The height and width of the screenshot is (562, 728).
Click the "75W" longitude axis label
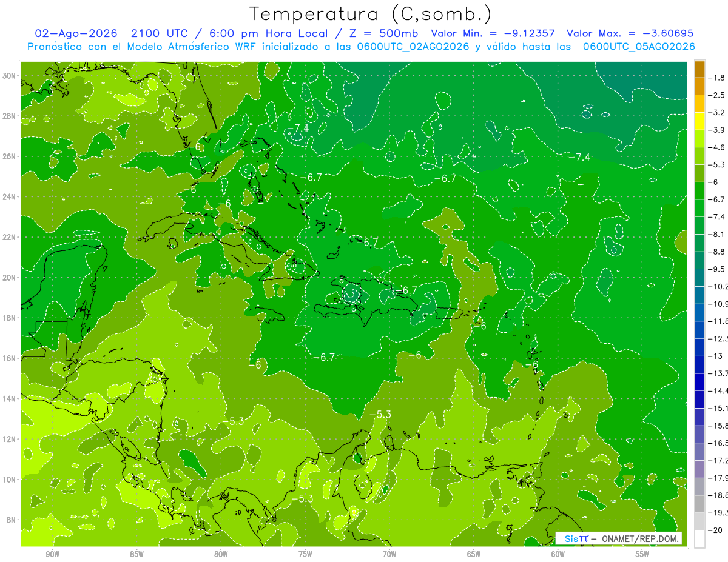pyautogui.click(x=305, y=554)
